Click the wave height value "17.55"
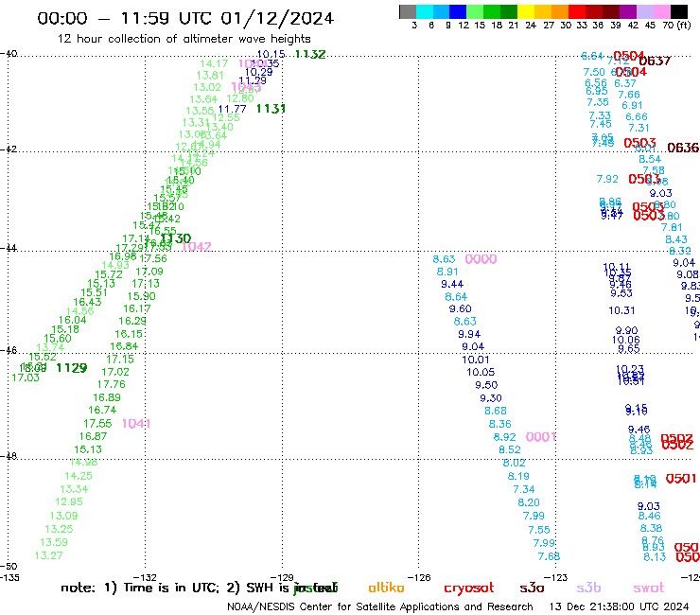Viewport: 700px width, 615px height. point(97,423)
